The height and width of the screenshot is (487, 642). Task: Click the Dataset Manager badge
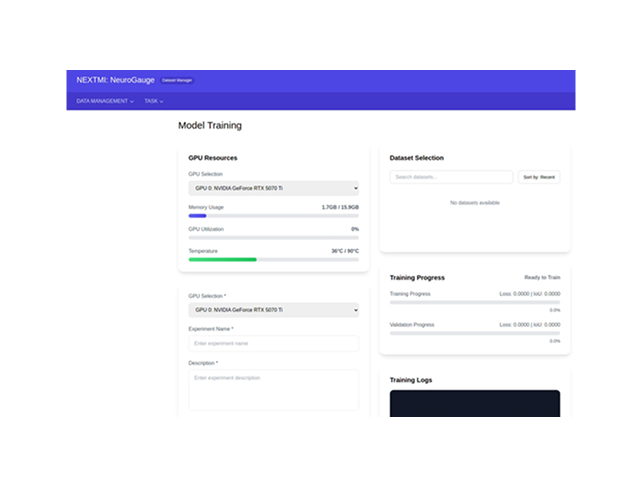pyautogui.click(x=177, y=80)
